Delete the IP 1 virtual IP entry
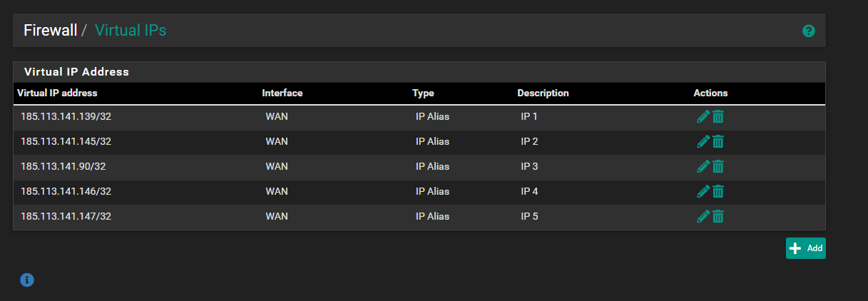 (718, 117)
